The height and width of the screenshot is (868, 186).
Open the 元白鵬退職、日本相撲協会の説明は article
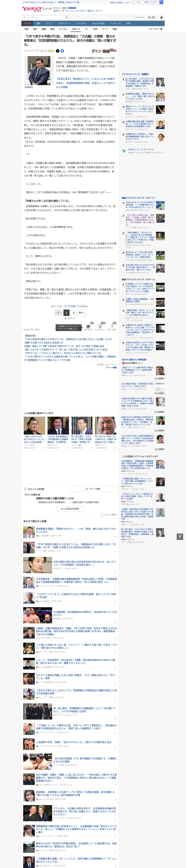(x=85, y=613)
